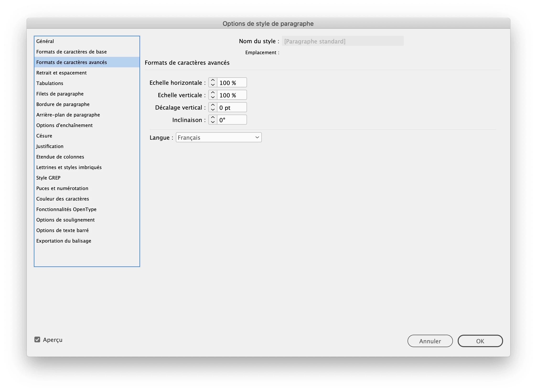This screenshot has width=537, height=392.
Task: Decrease Echelle verticale with down arrow
Action: [213, 97]
